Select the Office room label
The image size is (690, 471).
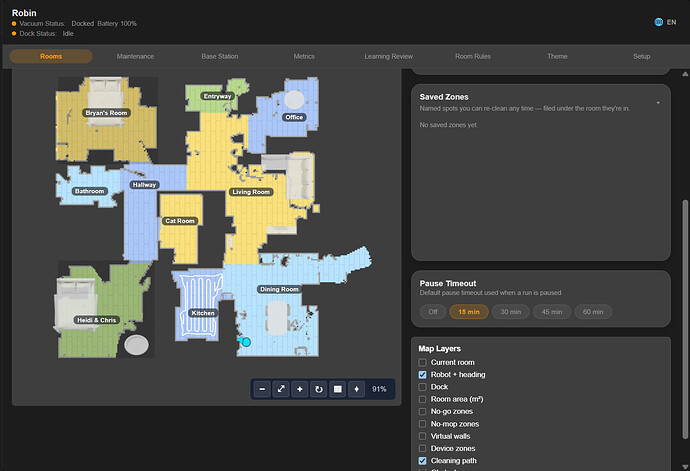tap(294, 117)
